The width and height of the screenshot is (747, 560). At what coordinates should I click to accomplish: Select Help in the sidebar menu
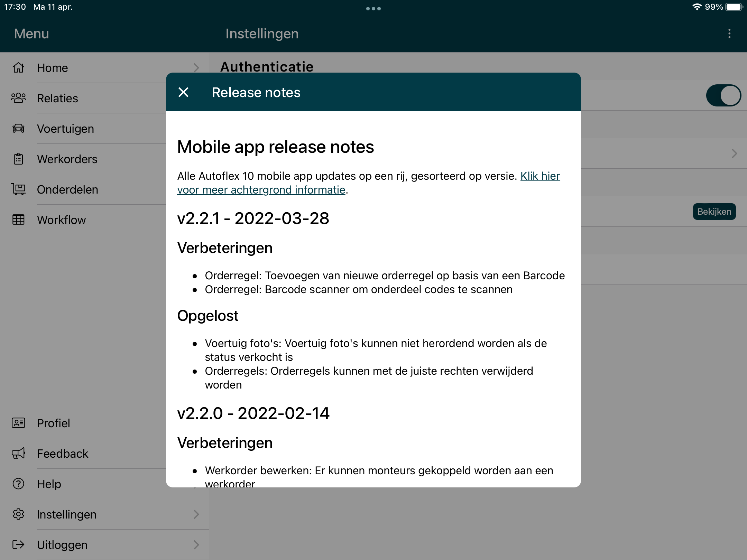[49, 484]
